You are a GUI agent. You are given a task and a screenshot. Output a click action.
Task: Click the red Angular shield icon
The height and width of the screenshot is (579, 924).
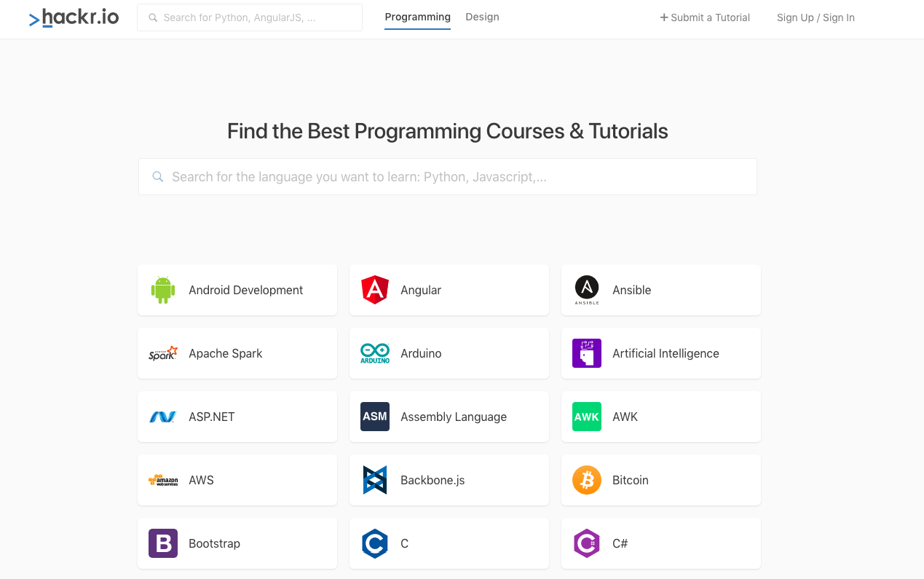tap(375, 290)
